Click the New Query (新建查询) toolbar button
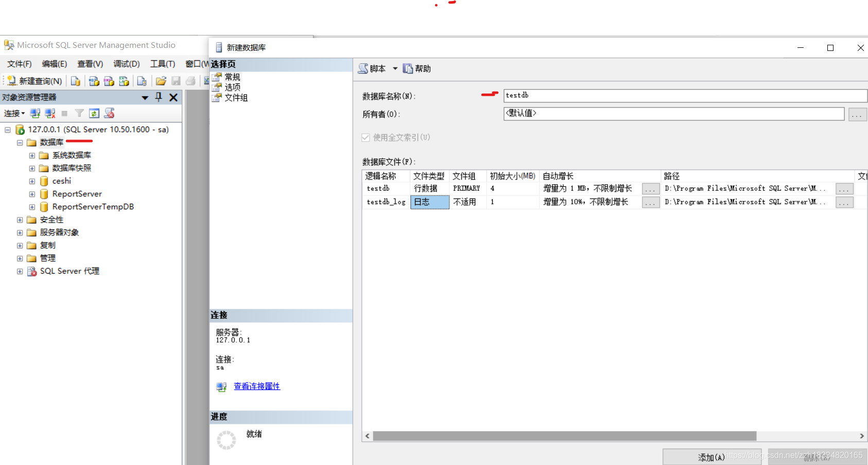The image size is (868, 465). click(x=34, y=81)
